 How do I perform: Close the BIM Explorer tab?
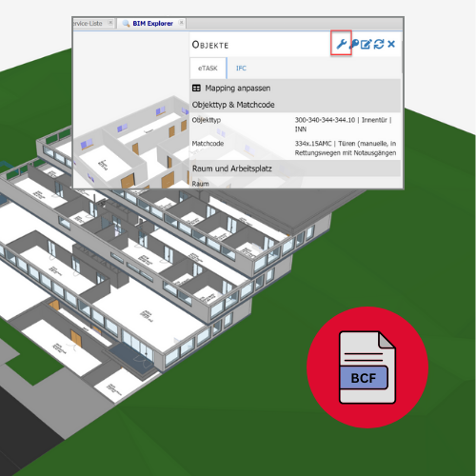tap(181, 23)
